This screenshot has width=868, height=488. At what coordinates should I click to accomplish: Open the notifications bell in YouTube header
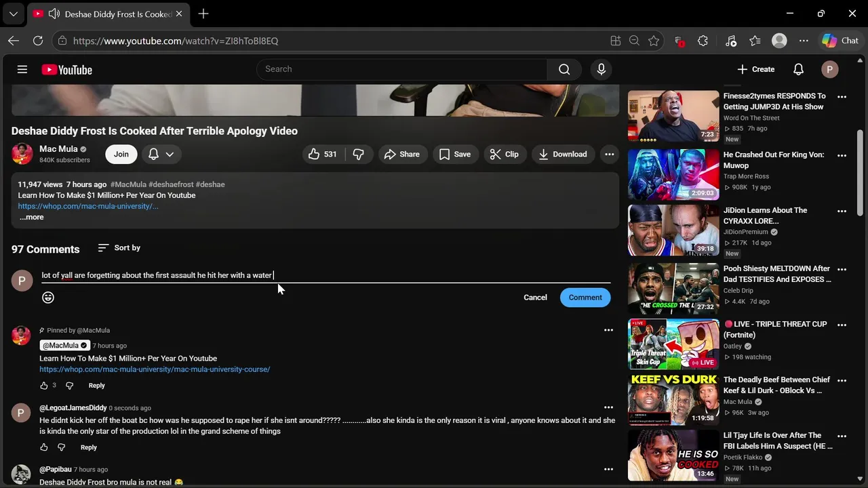[x=799, y=69]
